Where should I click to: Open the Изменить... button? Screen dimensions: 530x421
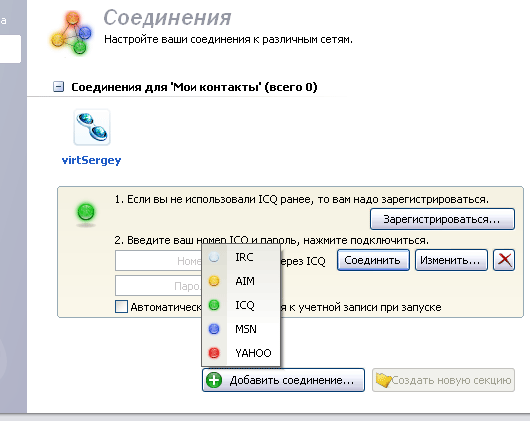tap(451, 260)
